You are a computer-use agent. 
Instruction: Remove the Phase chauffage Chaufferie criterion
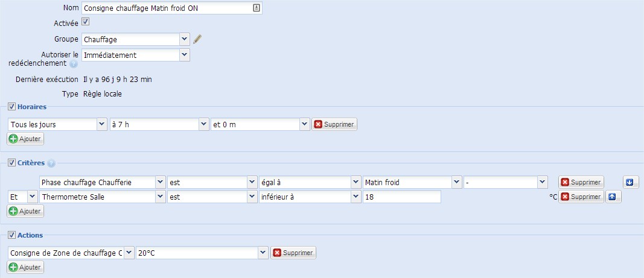(x=581, y=182)
